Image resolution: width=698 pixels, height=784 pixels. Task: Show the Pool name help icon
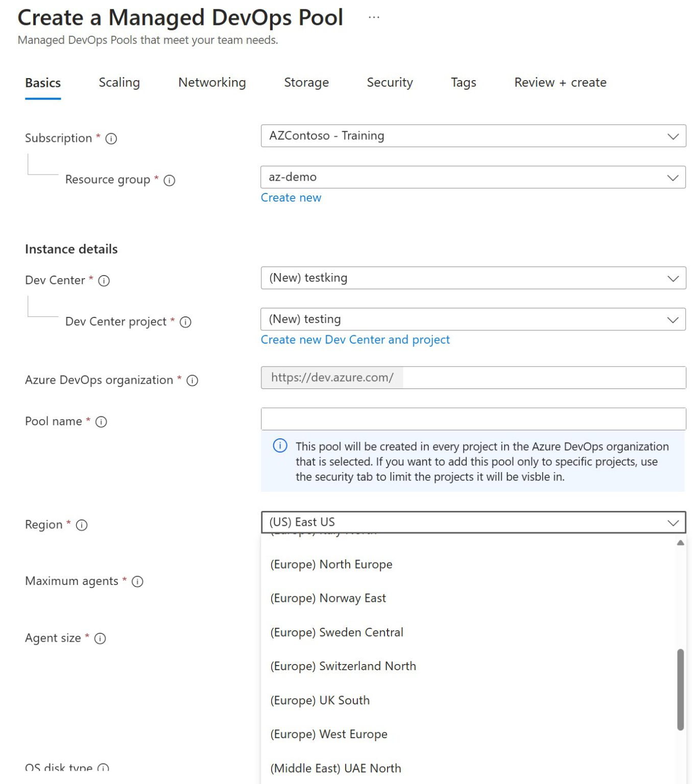(101, 422)
